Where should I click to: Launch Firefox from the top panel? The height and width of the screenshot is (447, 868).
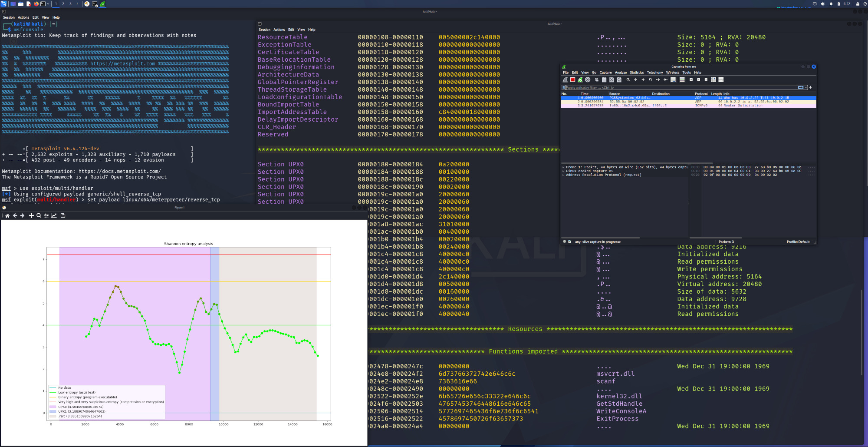point(36,3)
